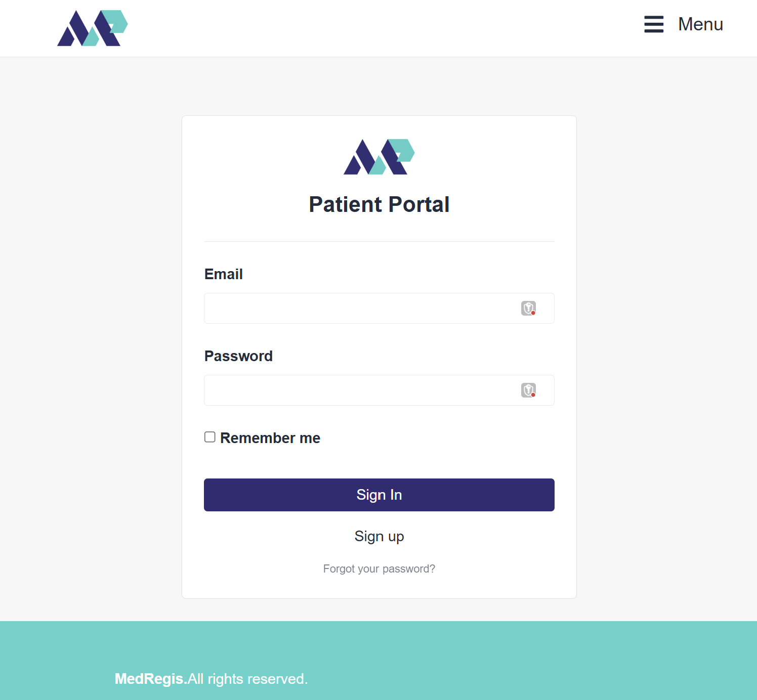Click the MedRegis logo in the header
Screen dimensions: 757x700
(92, 28)
